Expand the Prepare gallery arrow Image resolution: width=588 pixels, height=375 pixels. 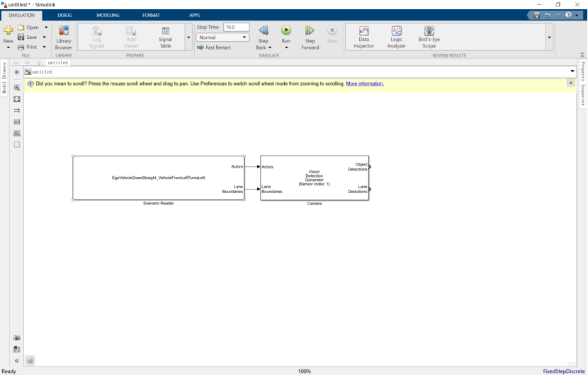click(x=188, y=37)
